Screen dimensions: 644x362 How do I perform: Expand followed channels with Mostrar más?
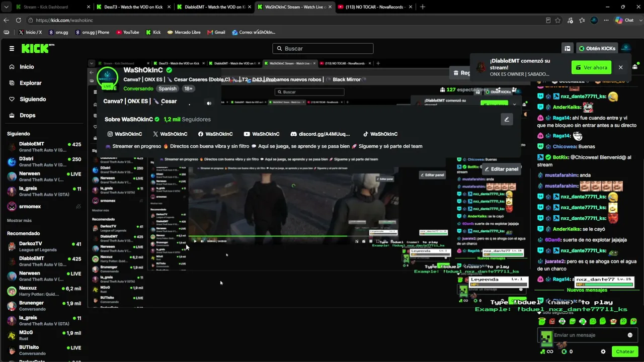[19, 220]
